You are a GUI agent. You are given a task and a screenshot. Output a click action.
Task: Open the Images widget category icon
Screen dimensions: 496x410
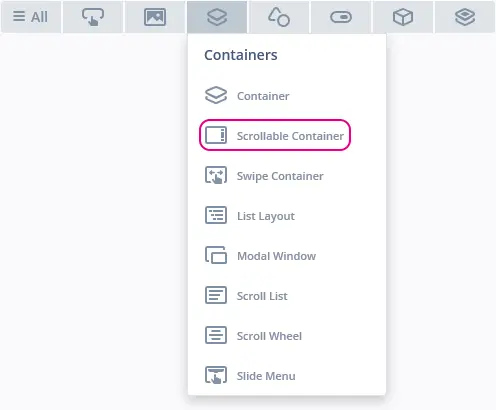click(155, 17)
